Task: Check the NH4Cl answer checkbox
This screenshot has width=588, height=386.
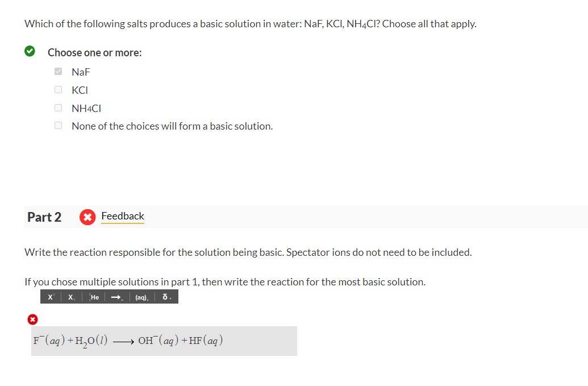Action: point(58,107)
